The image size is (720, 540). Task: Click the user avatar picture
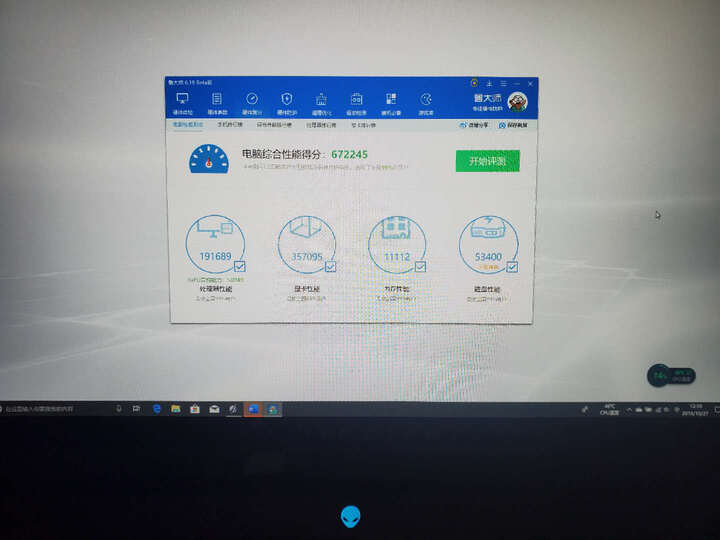click(518, 101)
